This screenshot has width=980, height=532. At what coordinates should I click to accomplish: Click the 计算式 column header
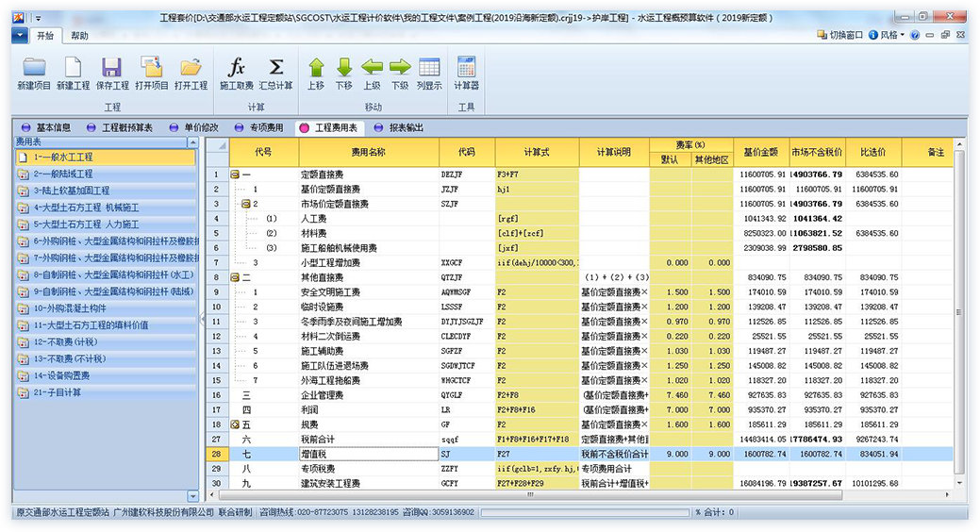(537, 152)
